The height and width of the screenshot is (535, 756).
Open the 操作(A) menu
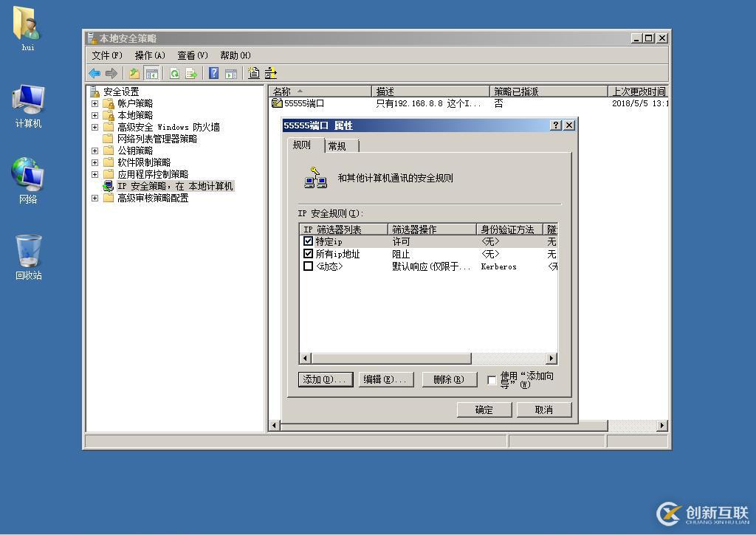pos(150,55)
